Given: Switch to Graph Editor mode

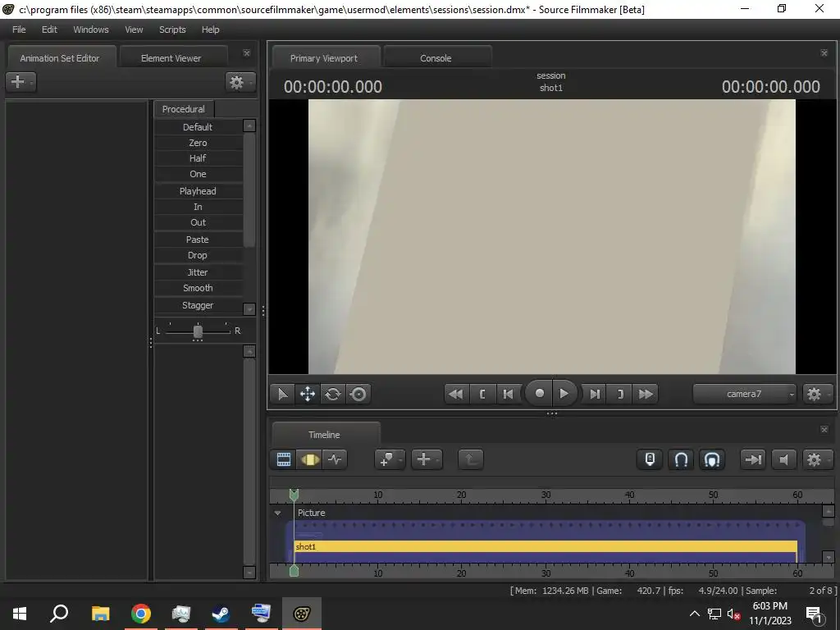Looking at the screenshot, I should coord(335,459).
